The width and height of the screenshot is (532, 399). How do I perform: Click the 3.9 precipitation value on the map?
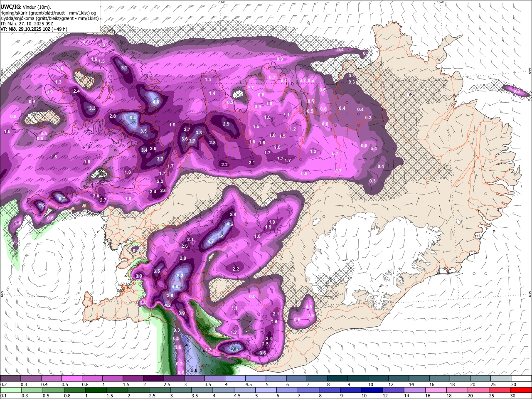(x=182, y=313)
